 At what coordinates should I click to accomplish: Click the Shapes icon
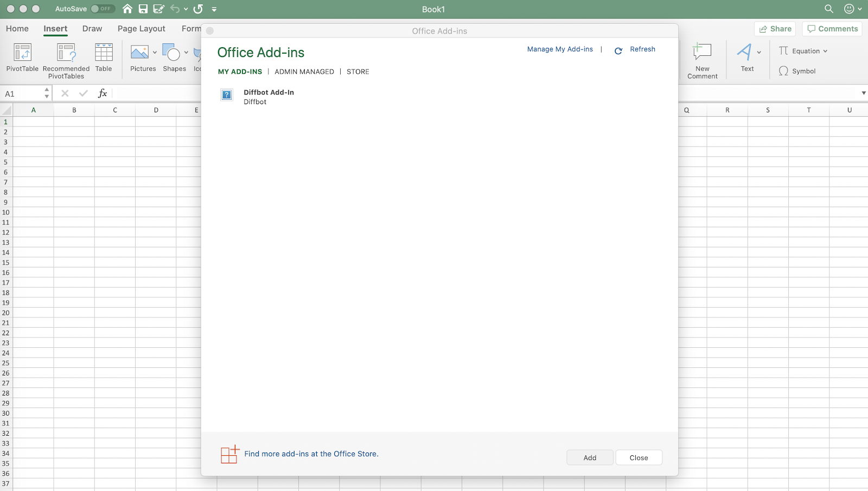click(x=171, y=53)
